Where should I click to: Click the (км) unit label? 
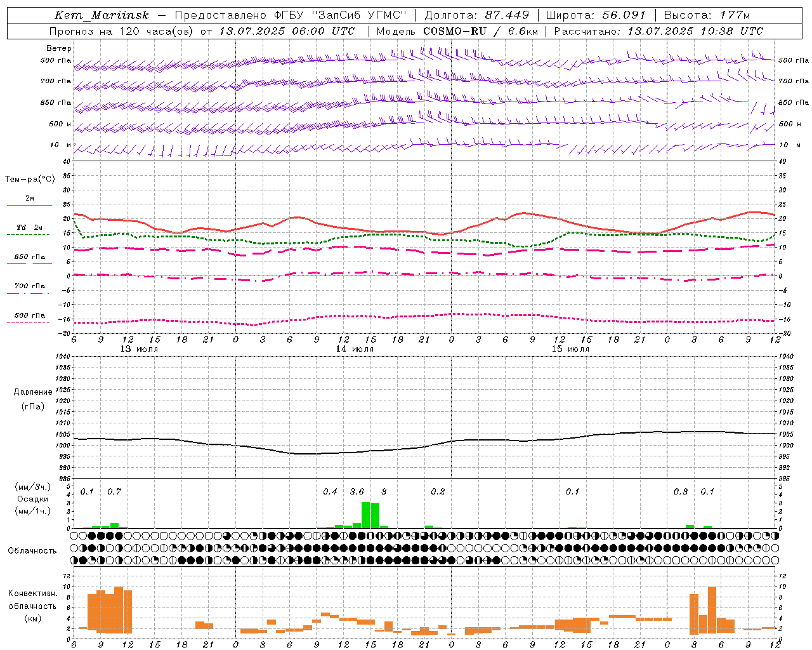click(x=32, y=618)
